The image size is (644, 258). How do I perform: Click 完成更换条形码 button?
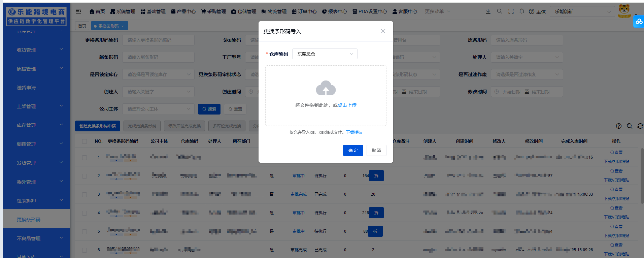(x=142, y=126)
